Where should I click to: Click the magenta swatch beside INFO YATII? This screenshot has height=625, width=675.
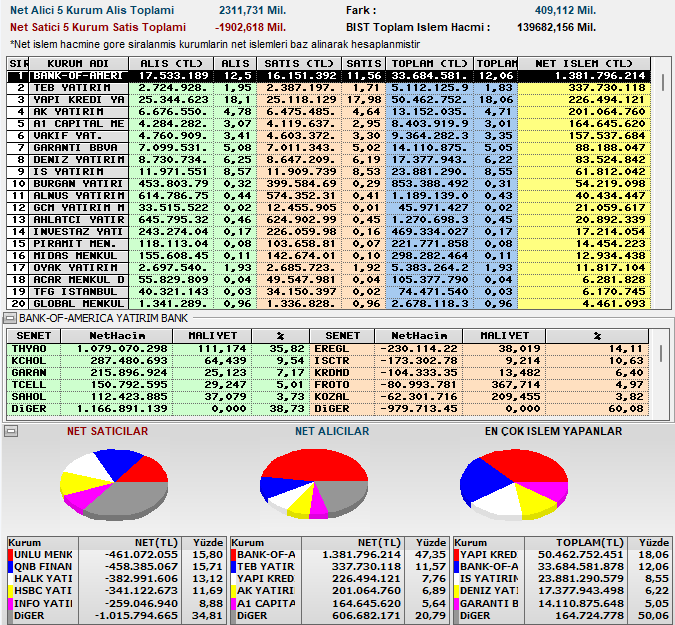point(10,603)
